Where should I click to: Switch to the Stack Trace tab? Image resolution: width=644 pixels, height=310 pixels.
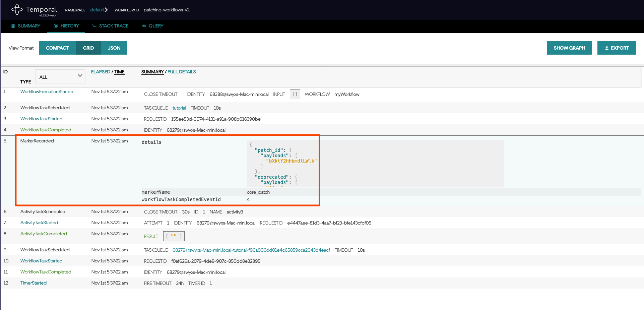(110, 26)
